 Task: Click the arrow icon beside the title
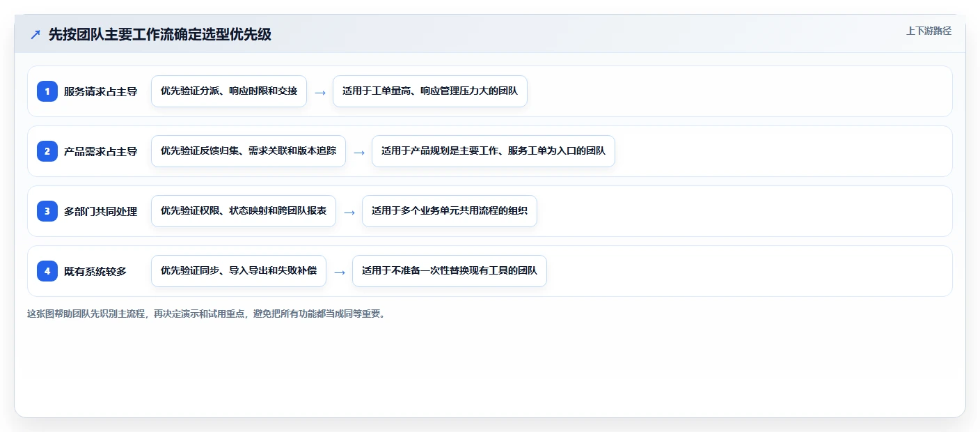click(35, 34)
